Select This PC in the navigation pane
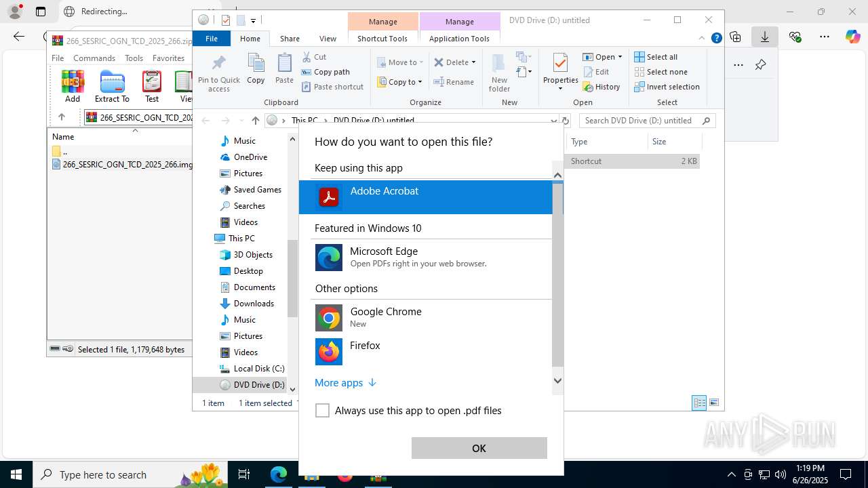Image resolution: width=868 pixels, height=488 pixels. pyautogui.click(x=241, y=239)
